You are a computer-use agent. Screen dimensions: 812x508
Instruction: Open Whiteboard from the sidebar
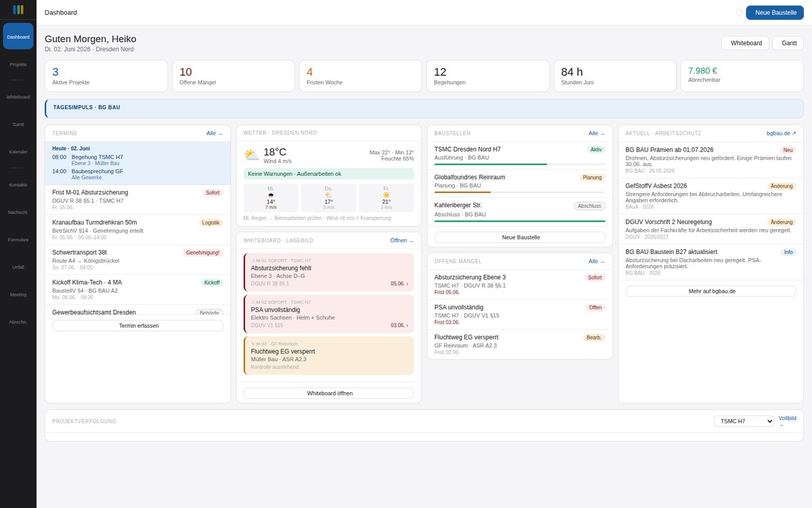18,97
